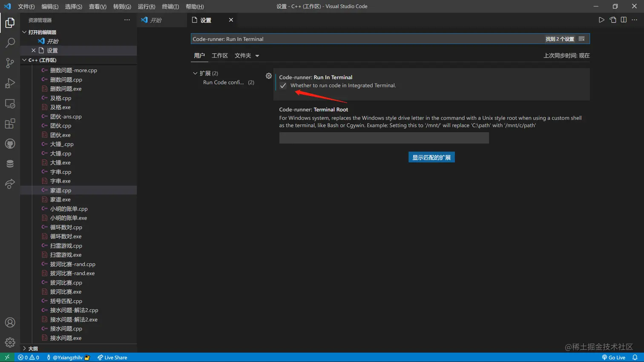Open the 运行(R) menu
Screen dimensions: 644x362
147,6
